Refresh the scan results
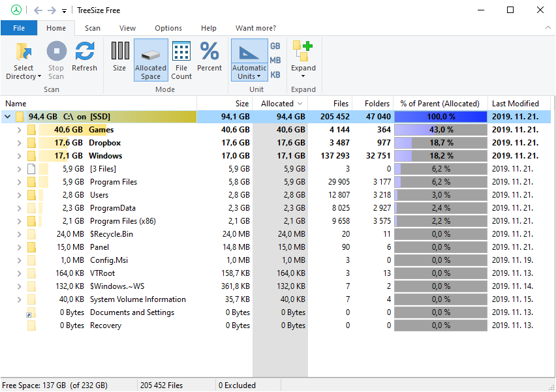This screenshot has height=392, width=556. click(84, 57)
